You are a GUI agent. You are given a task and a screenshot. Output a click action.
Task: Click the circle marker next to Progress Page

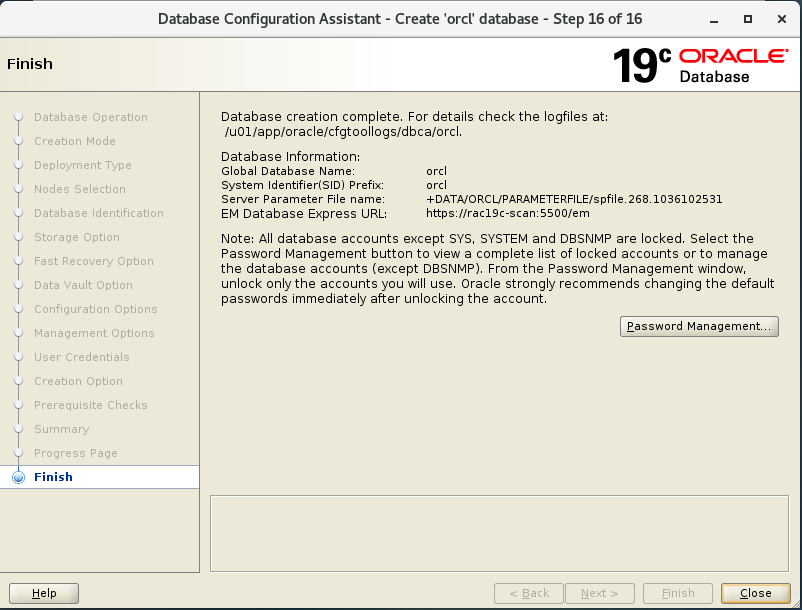pos(18,453)
